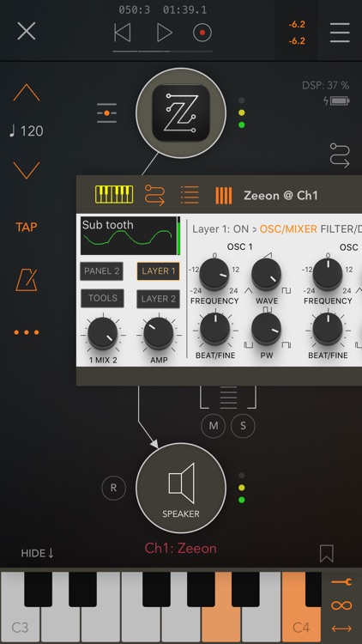Arm recording with the record button
Image resolution: width=362 pixels, height=644 pixels.
click(202, 33)
